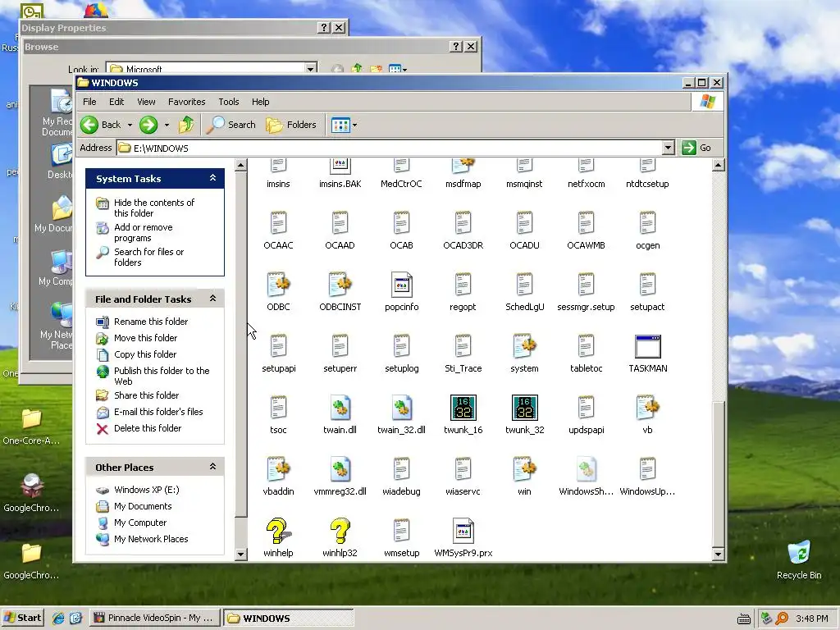This screenshot has height=630, width=840.
Task: Open the Favorites menu
Action: 186,102
